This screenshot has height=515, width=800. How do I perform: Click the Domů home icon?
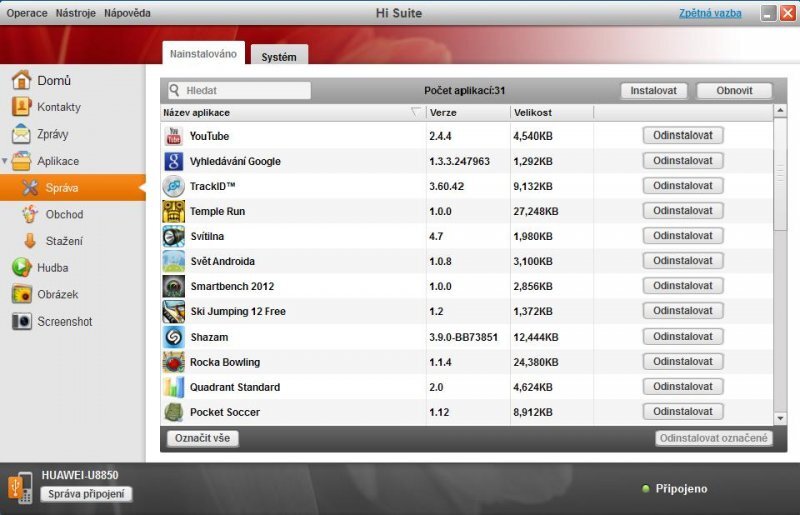[x=21, y=80]
